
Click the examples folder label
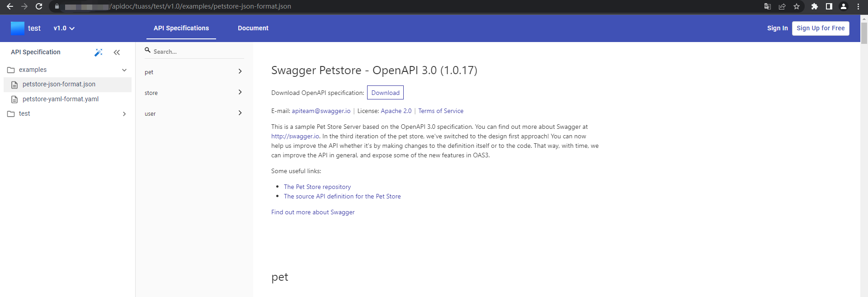[x=33, y=70]
